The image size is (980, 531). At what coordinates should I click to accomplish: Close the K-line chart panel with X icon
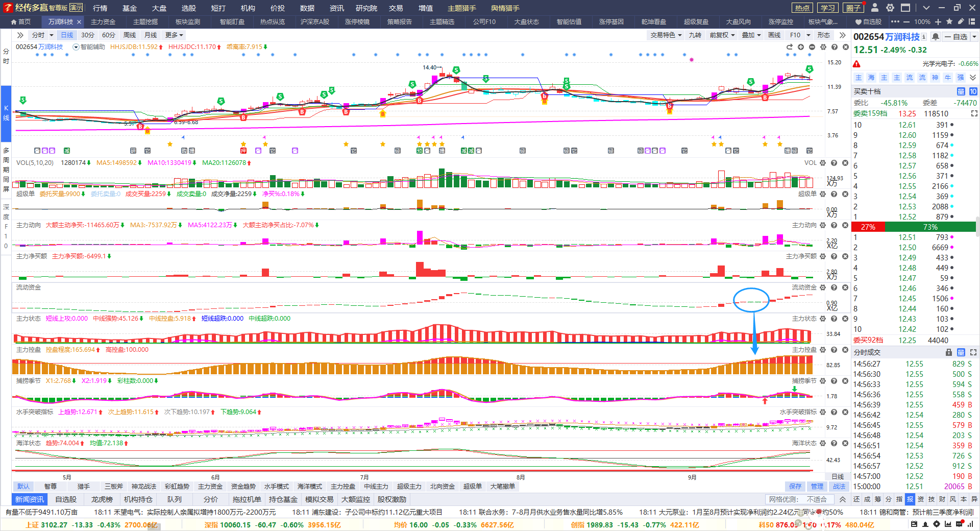[846, 47]
